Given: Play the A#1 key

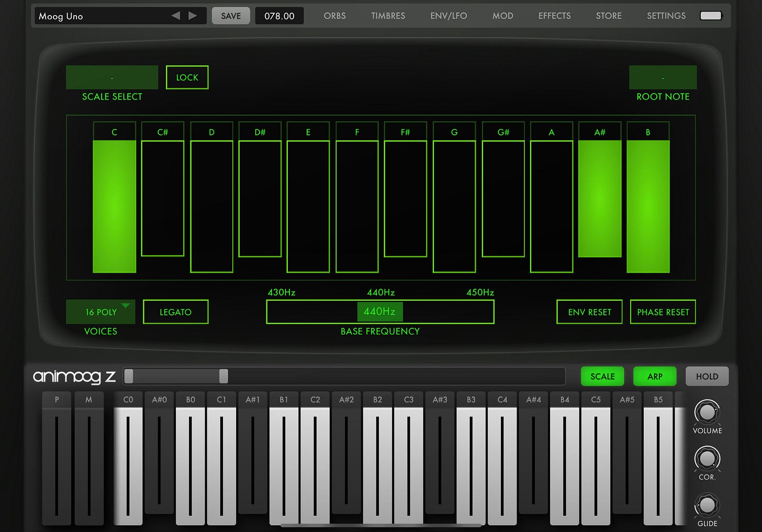Looking at the screenshot, I should [253, 453].
